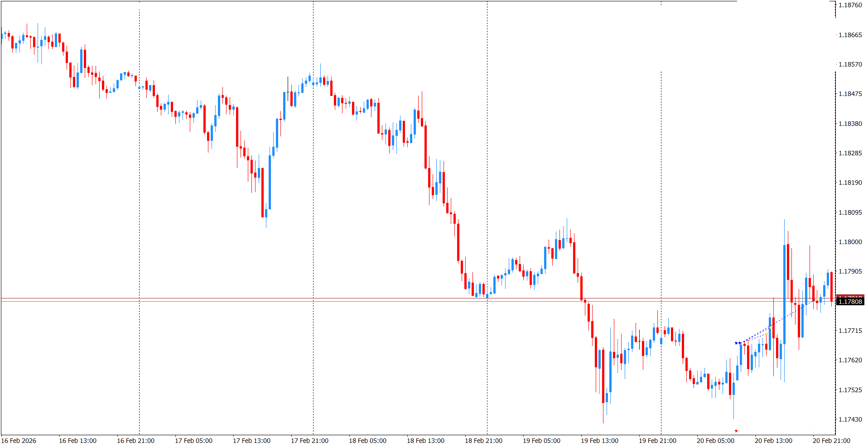Click the red arrow marker below the candles

pyautogui.click(x=736, y=431)
